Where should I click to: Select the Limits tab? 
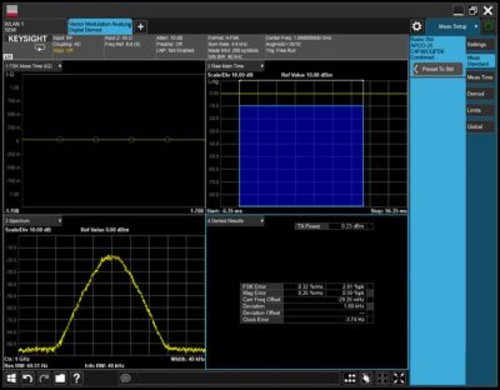pos(479,110)
